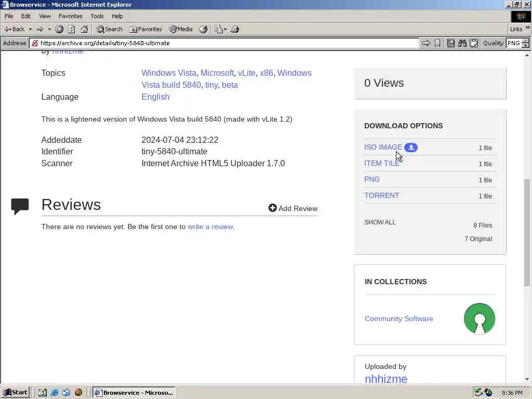Click the network tray icon
The image size is (532, 399).
(478, 393)
